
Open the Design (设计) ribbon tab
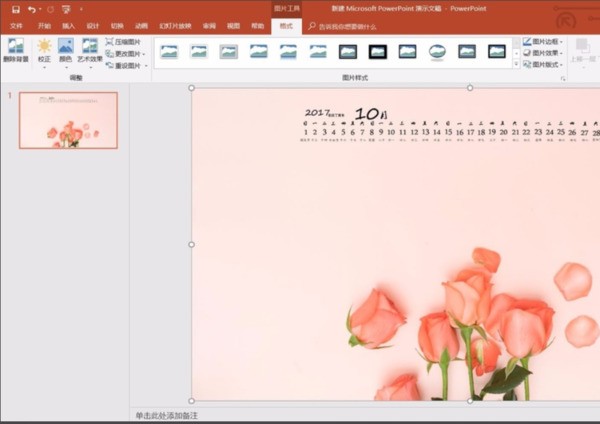93,25
